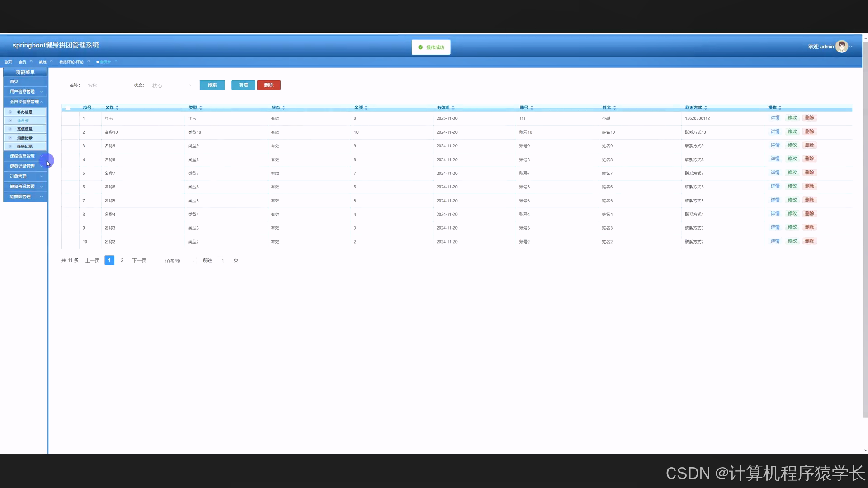
Task: Sort table by 余额 column arrows
Action: tap(366, 108)
